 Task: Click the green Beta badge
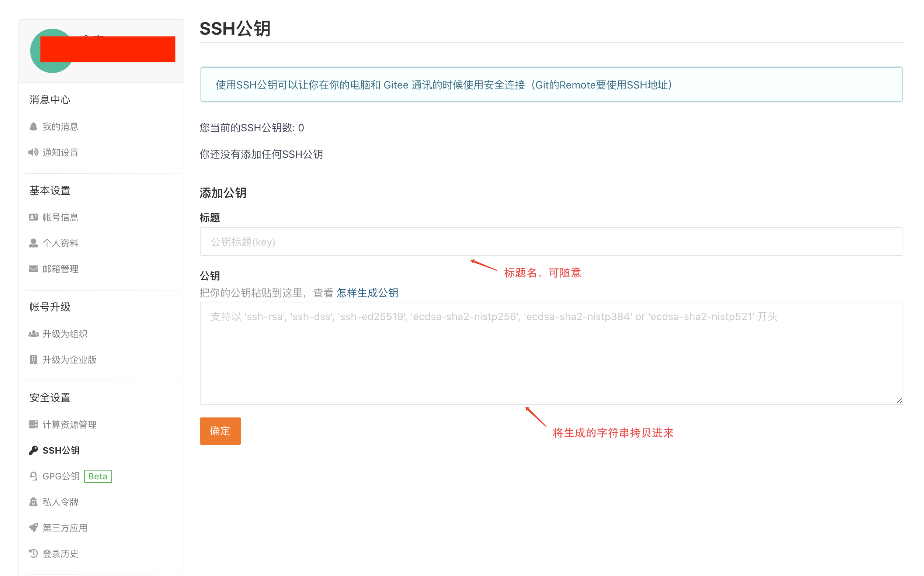click(x=98, y=476)
